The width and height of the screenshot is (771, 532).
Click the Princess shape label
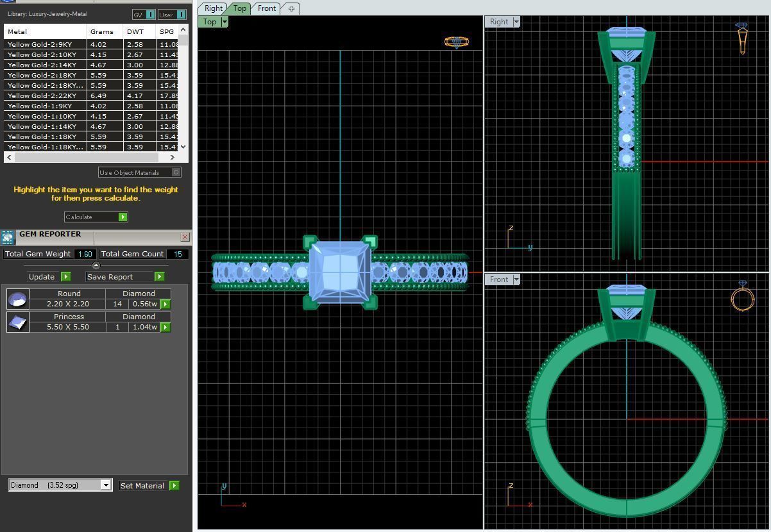69,317
